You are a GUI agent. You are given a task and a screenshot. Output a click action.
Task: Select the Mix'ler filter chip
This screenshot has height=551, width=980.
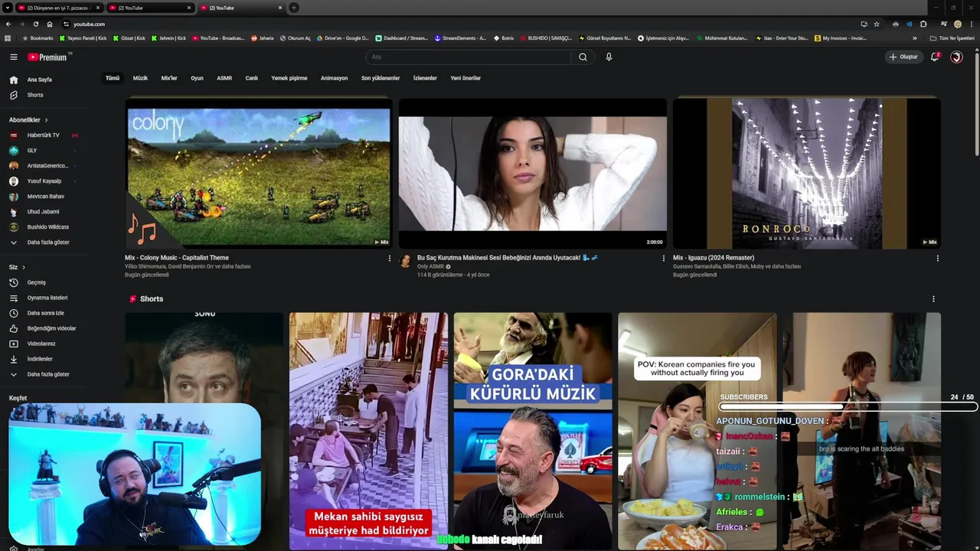pyautogui.click(x=169, y=78)
